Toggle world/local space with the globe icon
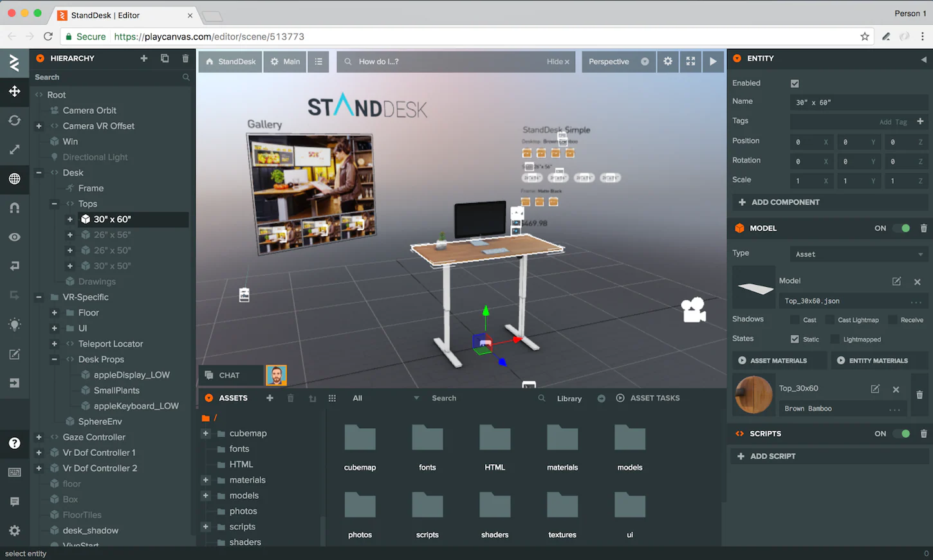 (x=14, y=179)
